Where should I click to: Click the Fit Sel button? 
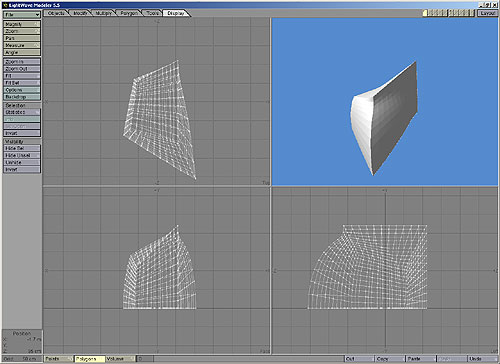(22, 83)
